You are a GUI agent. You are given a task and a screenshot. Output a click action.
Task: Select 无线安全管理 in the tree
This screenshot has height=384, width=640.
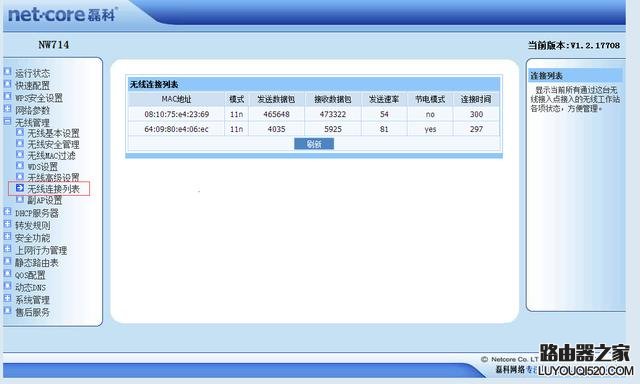point(53,144)
